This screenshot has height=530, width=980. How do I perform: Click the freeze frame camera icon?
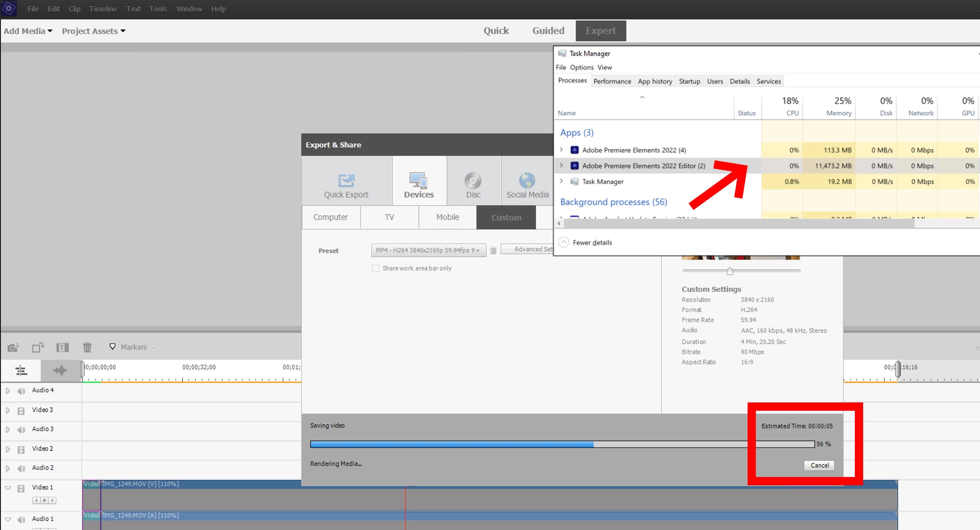(13, 347)
